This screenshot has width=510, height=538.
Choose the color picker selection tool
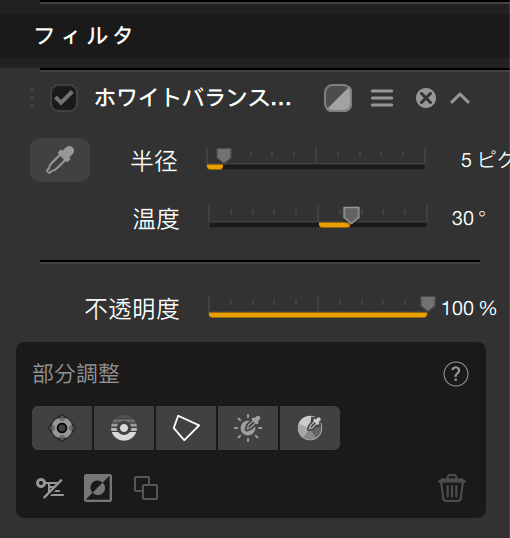(310, 428)
